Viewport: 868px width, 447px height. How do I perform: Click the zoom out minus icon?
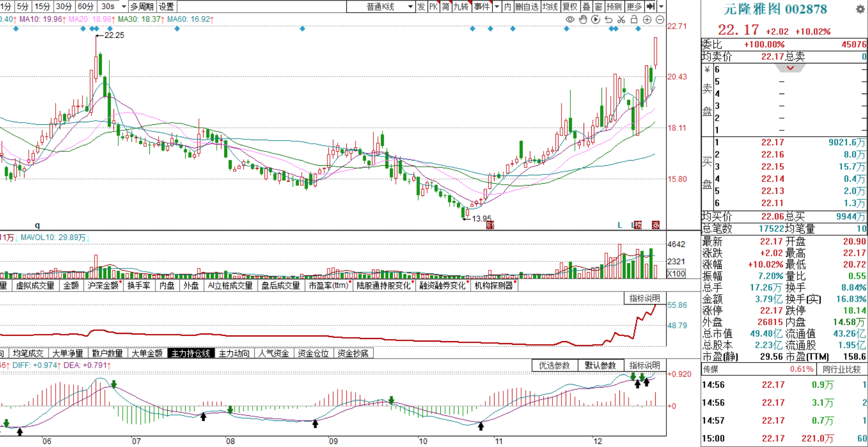(x=660, y=19)
